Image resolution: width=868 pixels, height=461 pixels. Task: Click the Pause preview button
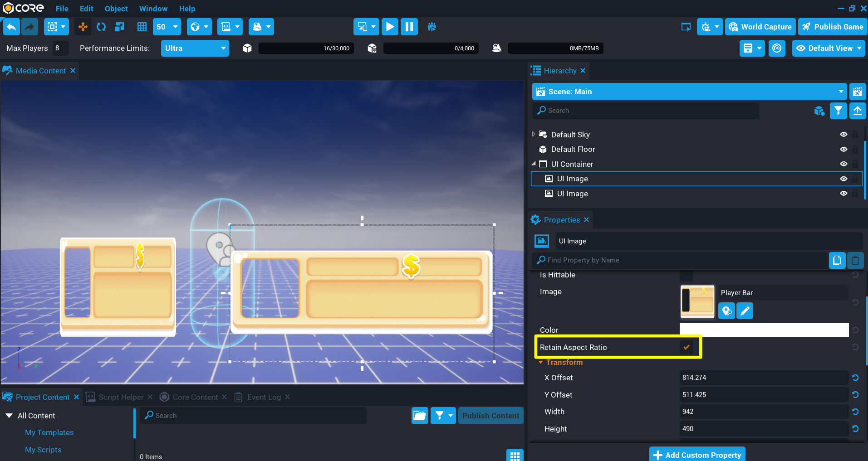[x=409, y=27]
